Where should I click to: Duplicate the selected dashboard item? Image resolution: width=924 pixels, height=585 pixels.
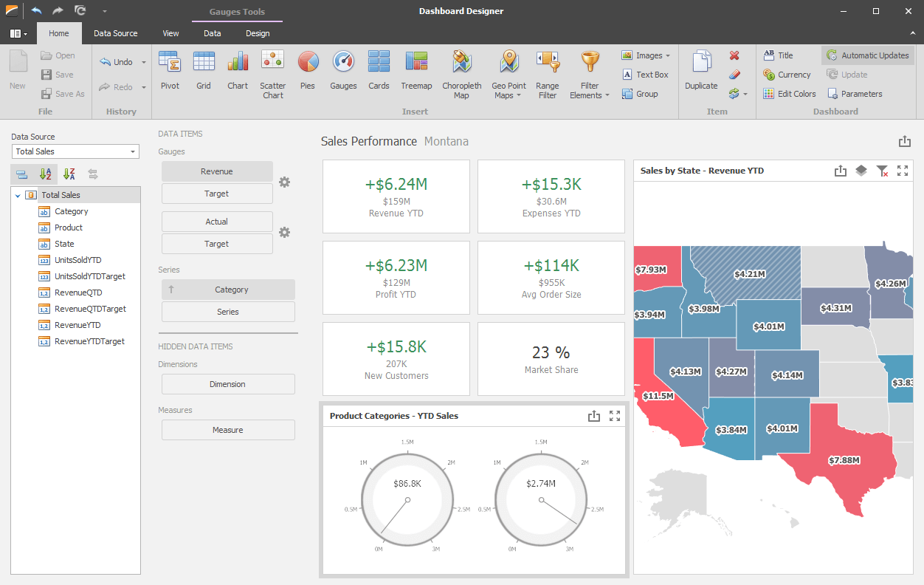tap(700, 74)
